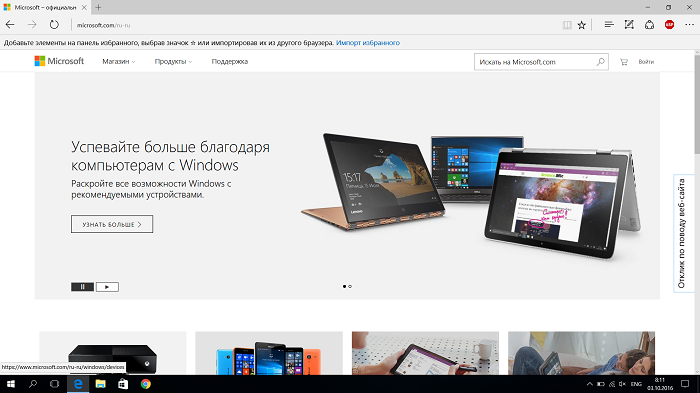Click the red ABP extension icon
Screen dimensions: 700x393
(x=669, y=25)
